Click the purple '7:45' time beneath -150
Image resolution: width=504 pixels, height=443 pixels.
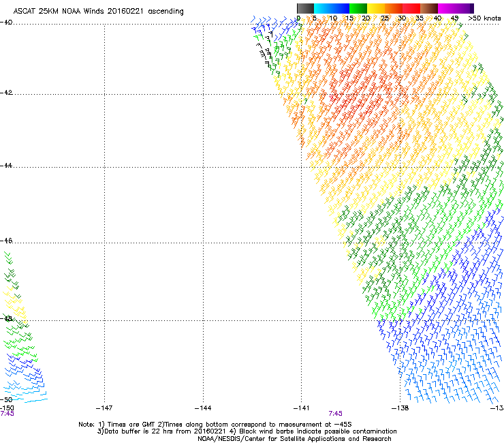pos(7,414)
